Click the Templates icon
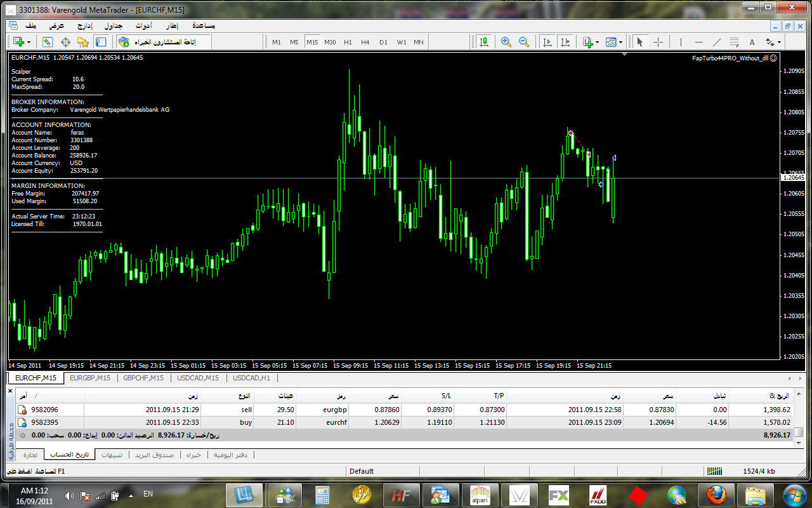The height and width of the screenshot is (508, 812). [611, 42]
